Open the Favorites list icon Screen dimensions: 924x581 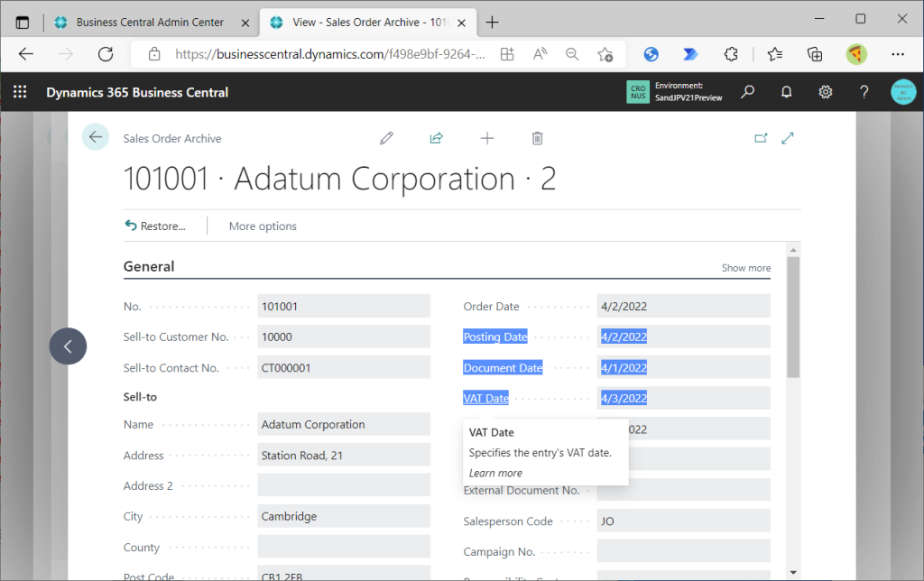(x=775, y=54)
